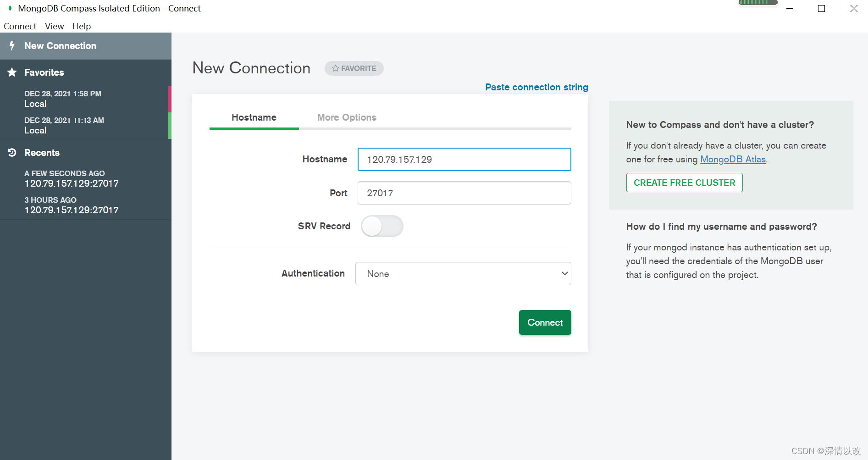Open the Connect menu
868x460 pixels.
tap(20, 26)
